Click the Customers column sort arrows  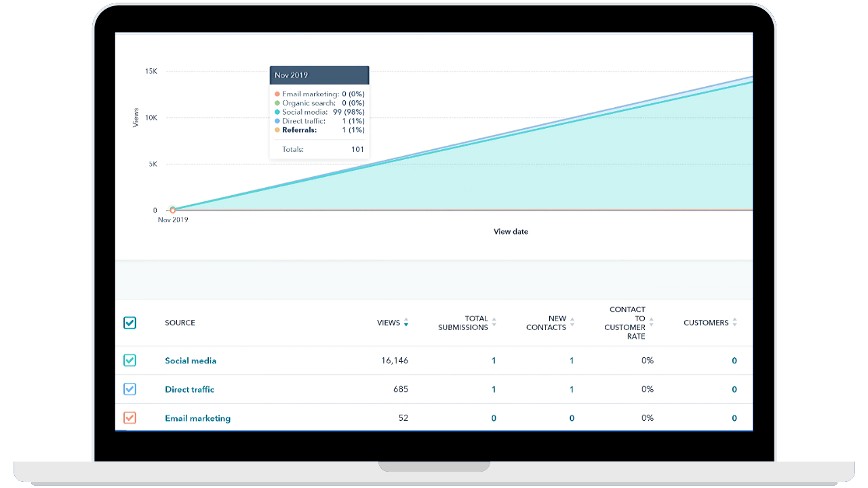(734, 323)
